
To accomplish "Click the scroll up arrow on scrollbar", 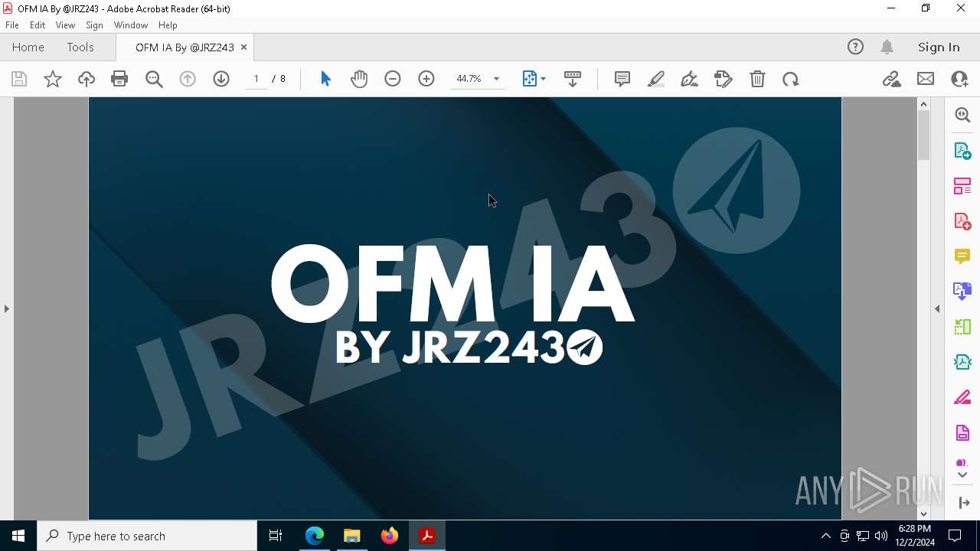I will [923, 104].
